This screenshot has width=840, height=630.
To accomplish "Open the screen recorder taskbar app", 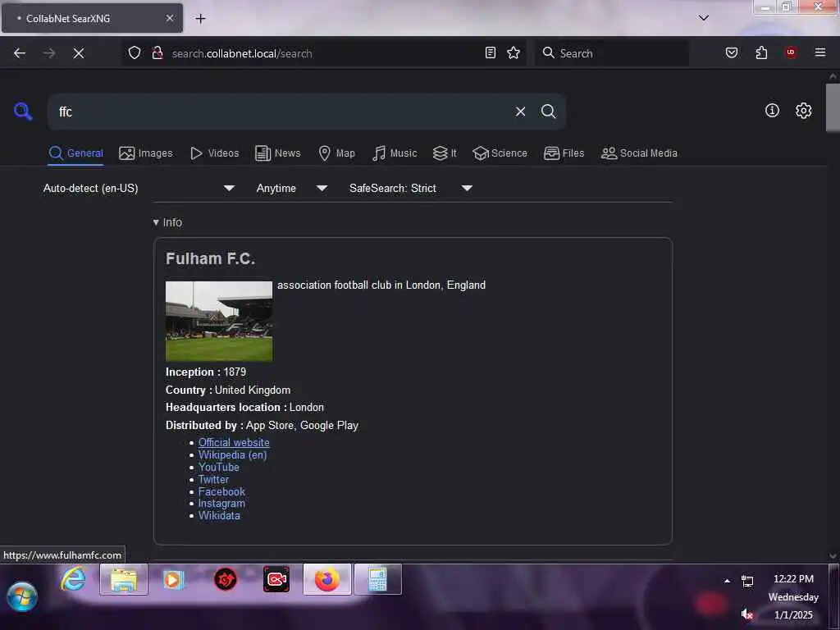I will 276,580.
